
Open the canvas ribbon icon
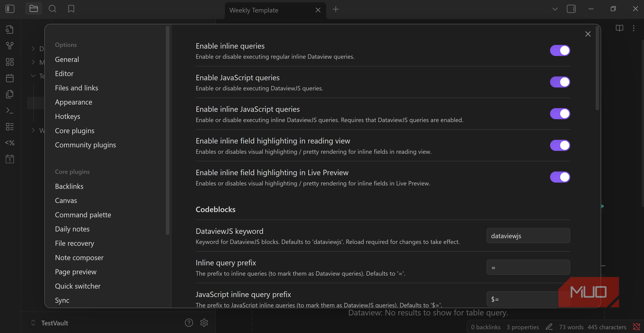click(10, 62)
